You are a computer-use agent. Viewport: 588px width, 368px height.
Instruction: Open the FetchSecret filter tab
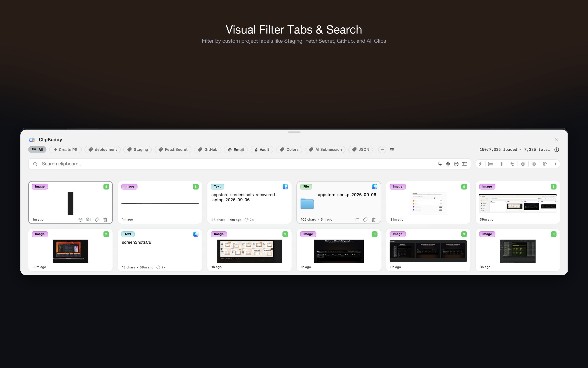click(173, 150)
